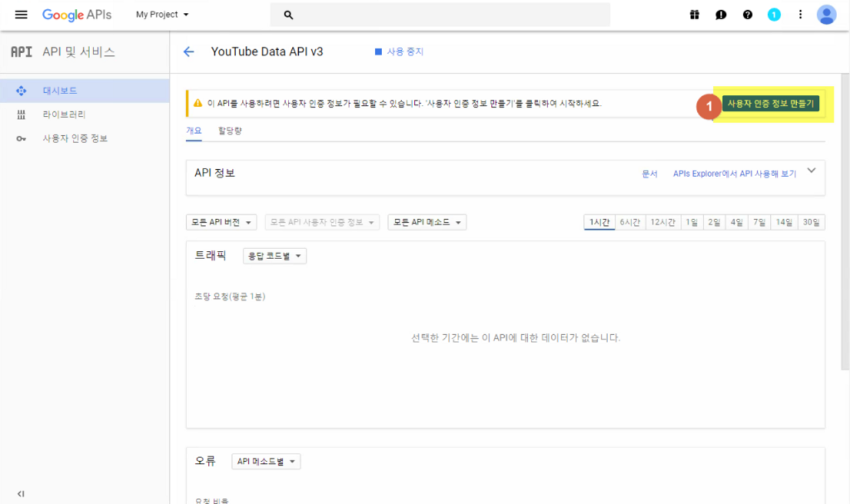Click the 사용 중지 button

click(x=400, y=52)
